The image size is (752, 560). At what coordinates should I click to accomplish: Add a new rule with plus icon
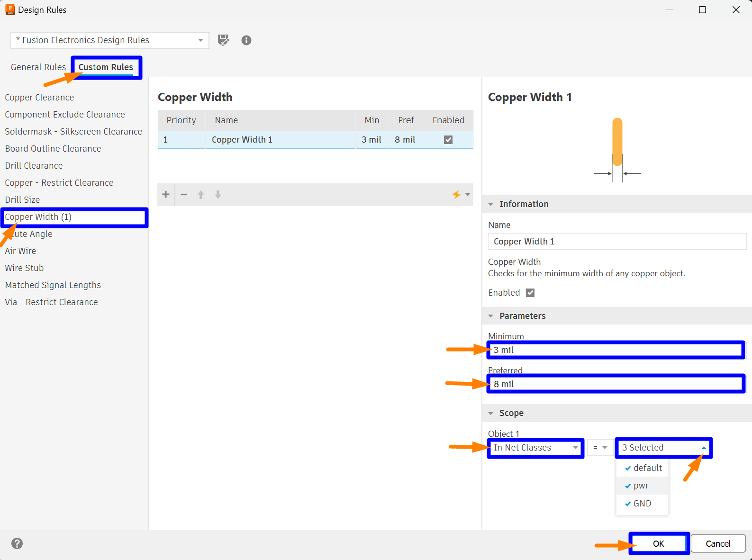(x=166, y=194)
